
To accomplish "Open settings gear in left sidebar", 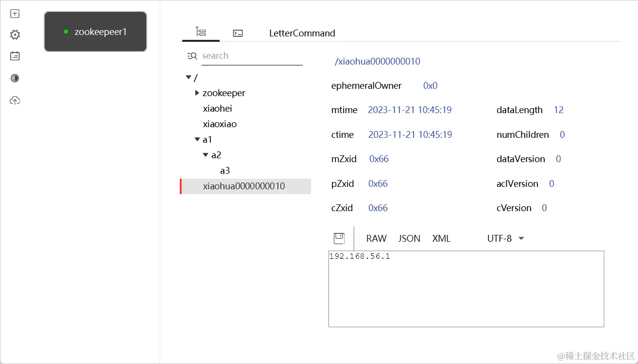I will coord(15,35).
